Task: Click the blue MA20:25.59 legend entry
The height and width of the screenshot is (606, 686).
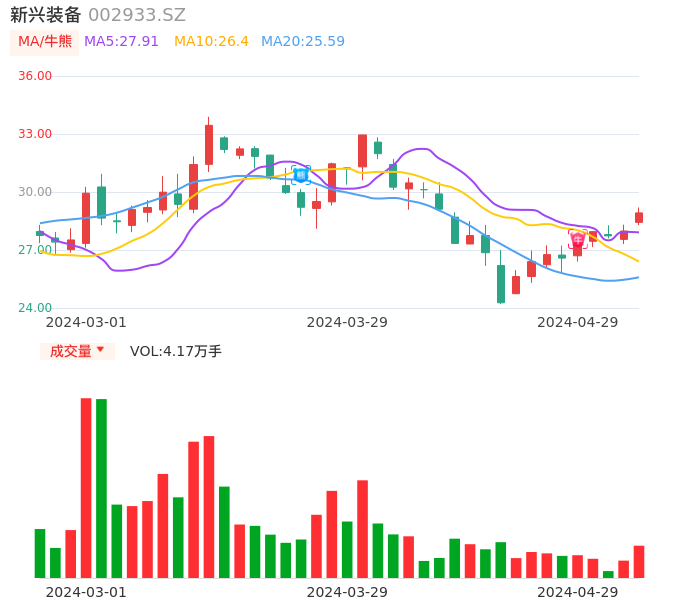Action: [303, 42]
